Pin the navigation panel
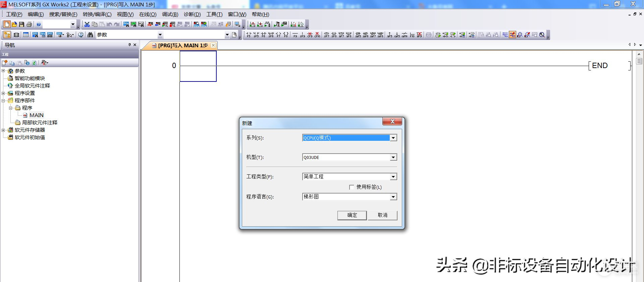Screen dimensions: 644x282 (129, 45)
